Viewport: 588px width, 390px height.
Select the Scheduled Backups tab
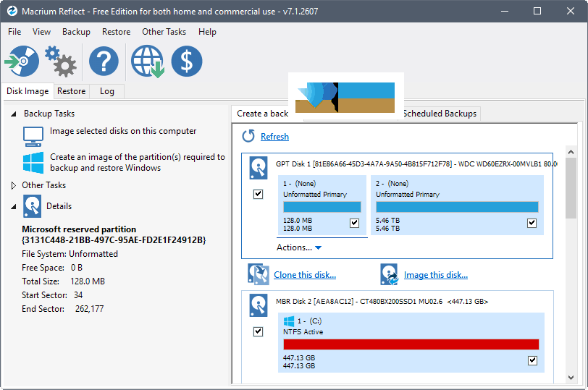[440, 114]
